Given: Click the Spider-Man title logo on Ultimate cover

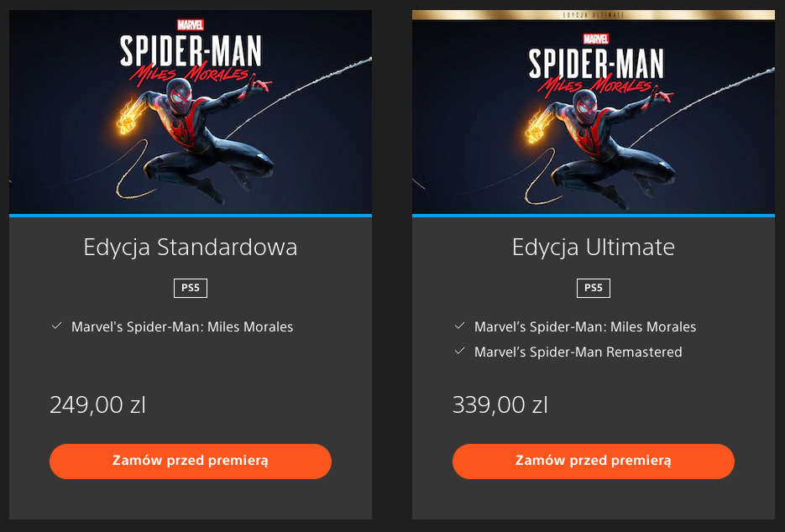Looking at the screenshot, I should coord(596,64).
